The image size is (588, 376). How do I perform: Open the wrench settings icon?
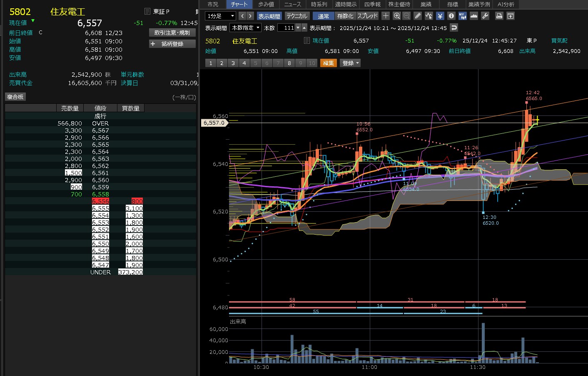485,16
